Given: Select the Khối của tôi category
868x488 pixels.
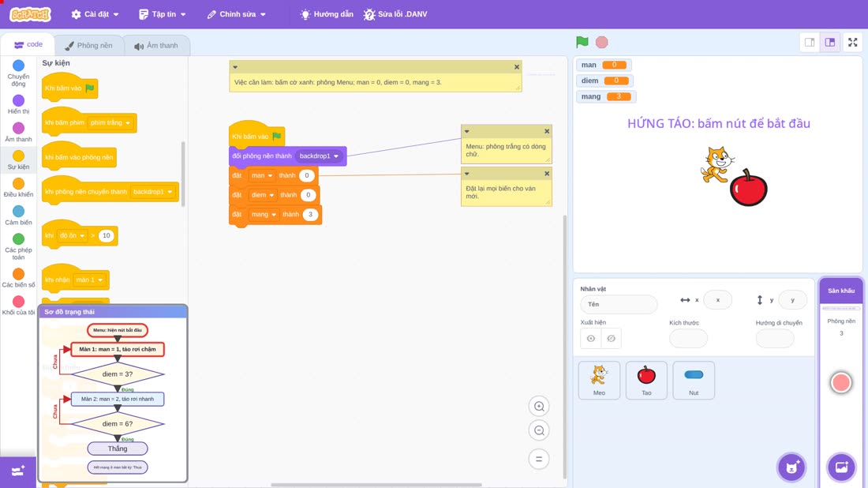Looking at the screenshot, I should [18, 306].
